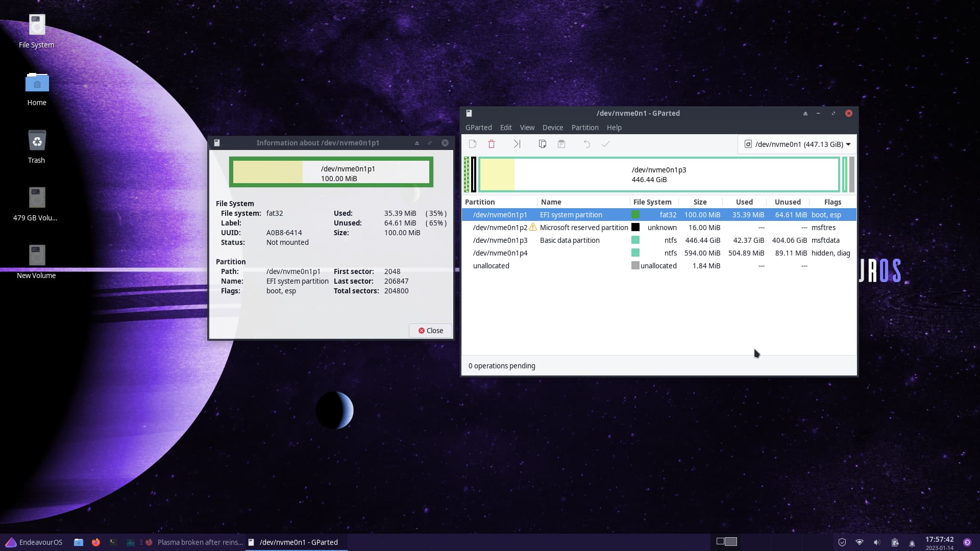Launch Firefox from the taskbar
Image resolution: width=980 pixels, height=551 pixels.
pos(96,542)
